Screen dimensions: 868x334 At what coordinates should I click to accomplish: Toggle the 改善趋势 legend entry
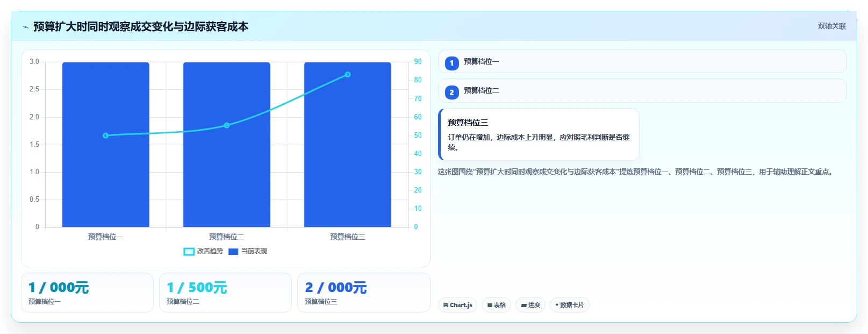tap(203, 251)
